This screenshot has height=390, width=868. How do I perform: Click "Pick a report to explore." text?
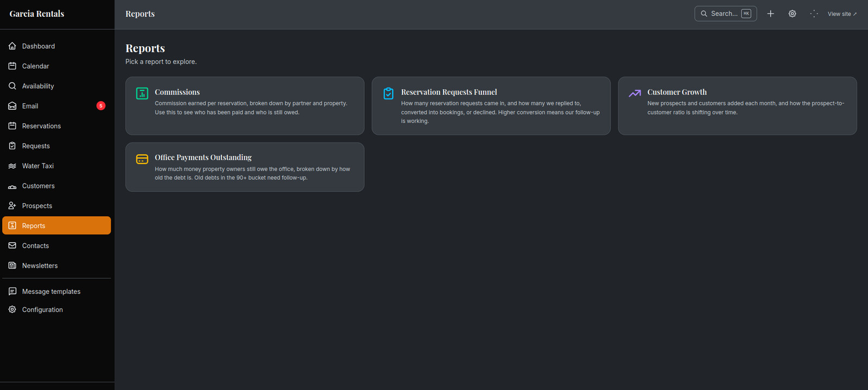(x=161, y=62)
